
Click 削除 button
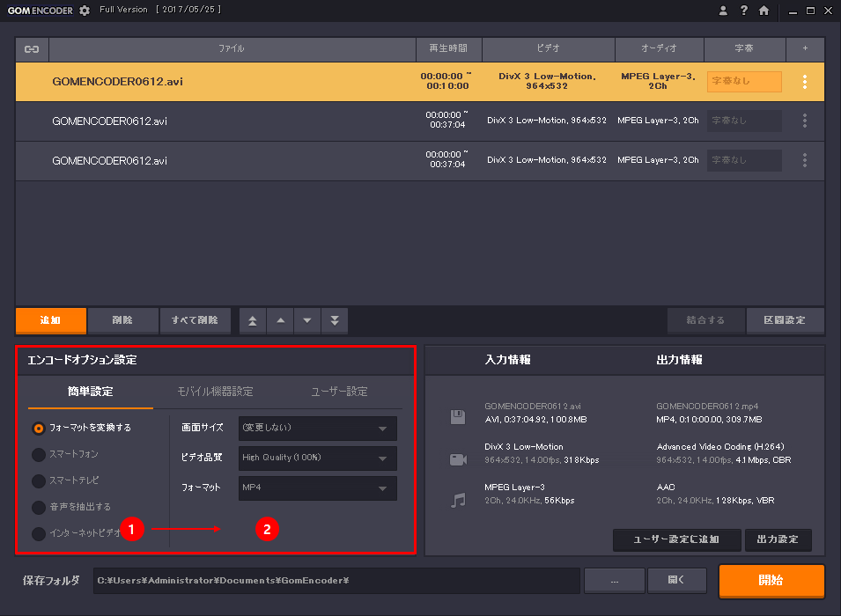coord(122,320)
